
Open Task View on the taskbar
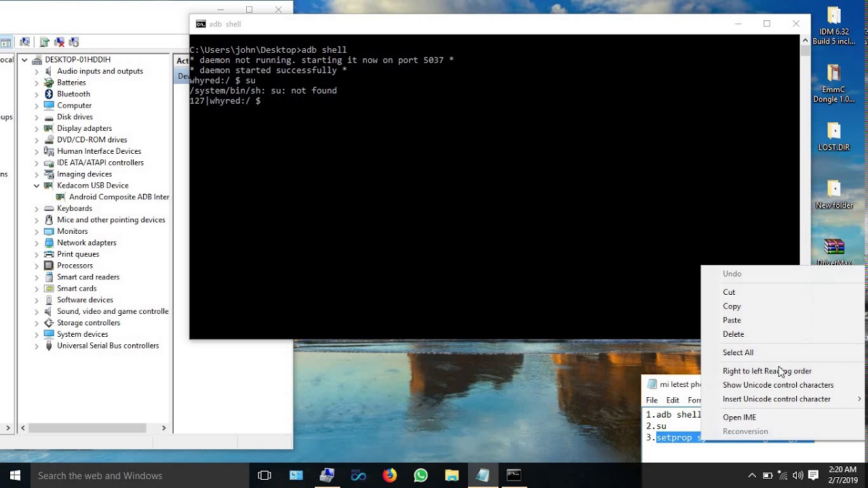point(264,476)
